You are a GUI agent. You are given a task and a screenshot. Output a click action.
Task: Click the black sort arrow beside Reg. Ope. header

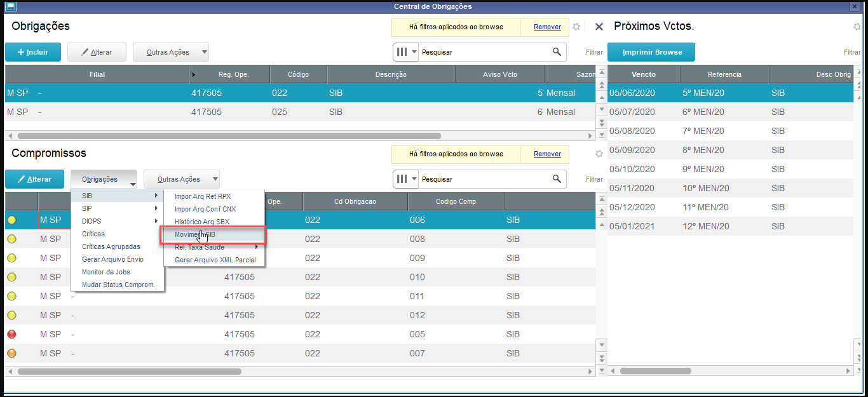click(x=194, y=74)
